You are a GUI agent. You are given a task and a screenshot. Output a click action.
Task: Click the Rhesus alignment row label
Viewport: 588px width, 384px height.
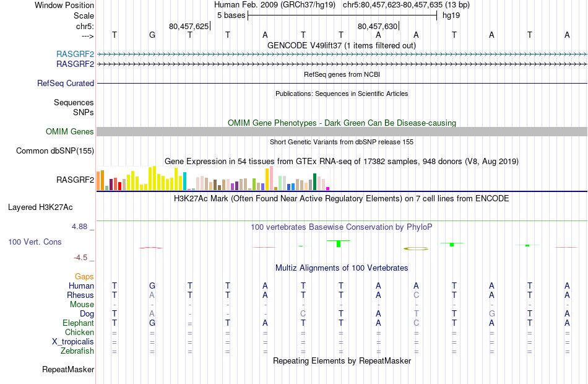(80, 295)
